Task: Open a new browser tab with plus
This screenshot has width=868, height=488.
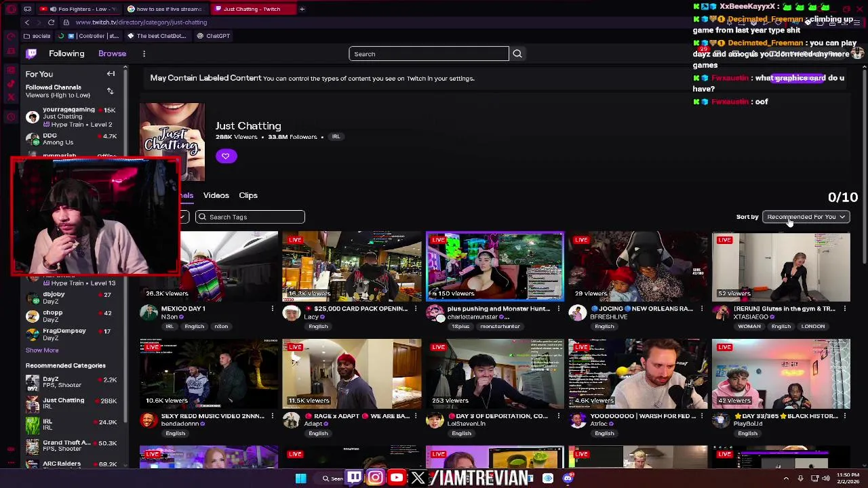Action: coord(302,9)
